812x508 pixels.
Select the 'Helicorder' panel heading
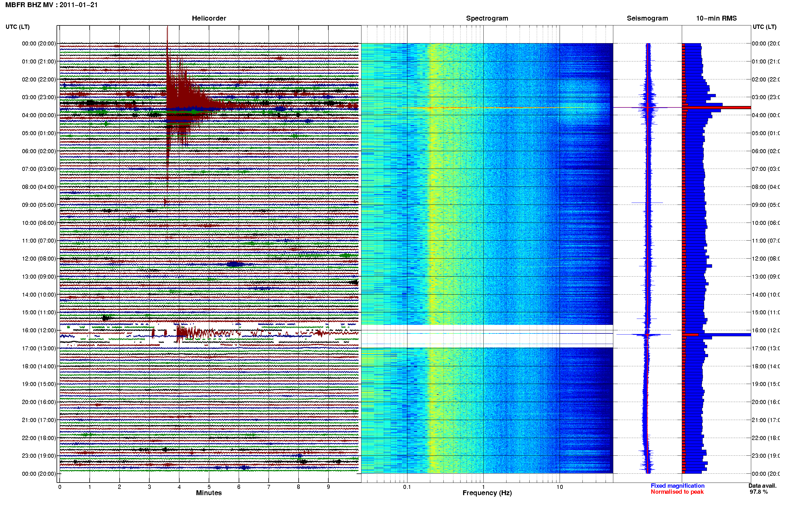pyautogui.click(x=209, y=19)
